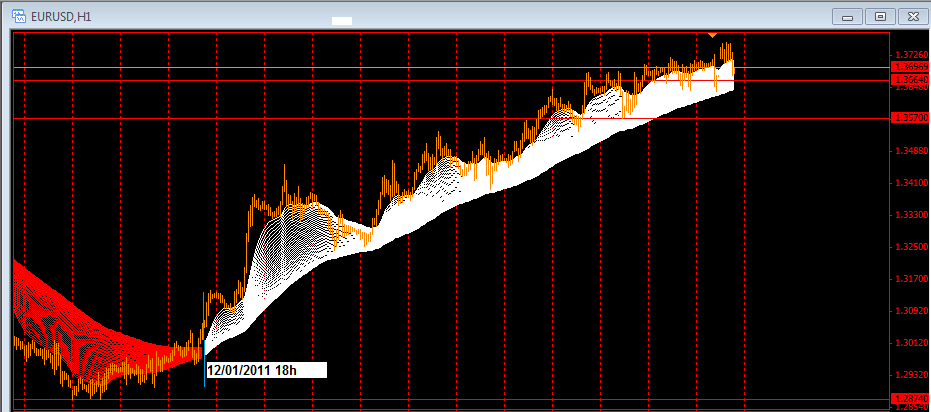
Task: Select the 12/01/2011 18h date label
Action: click(x=265, y=370)
